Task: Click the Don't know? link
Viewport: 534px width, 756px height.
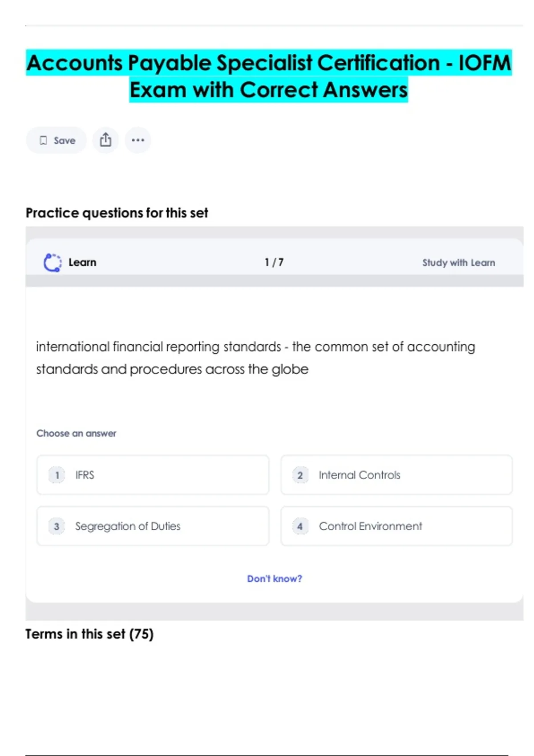Action: (x=275, y=579)
